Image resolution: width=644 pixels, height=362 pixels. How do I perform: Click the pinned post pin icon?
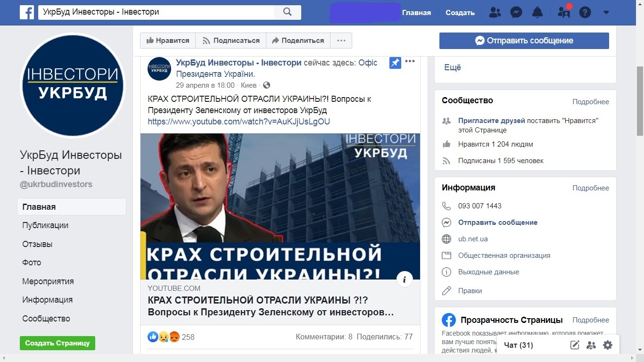coord(395,63)
